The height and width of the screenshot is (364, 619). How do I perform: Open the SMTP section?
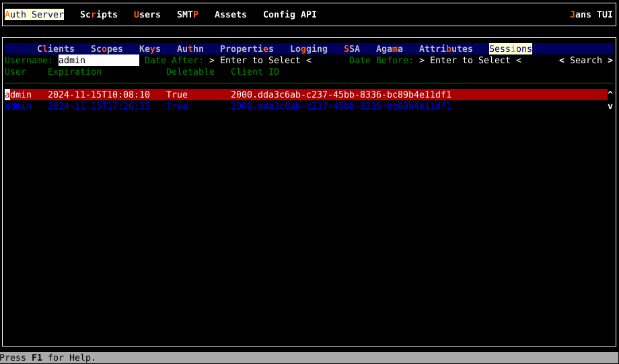tap(187, 14)
